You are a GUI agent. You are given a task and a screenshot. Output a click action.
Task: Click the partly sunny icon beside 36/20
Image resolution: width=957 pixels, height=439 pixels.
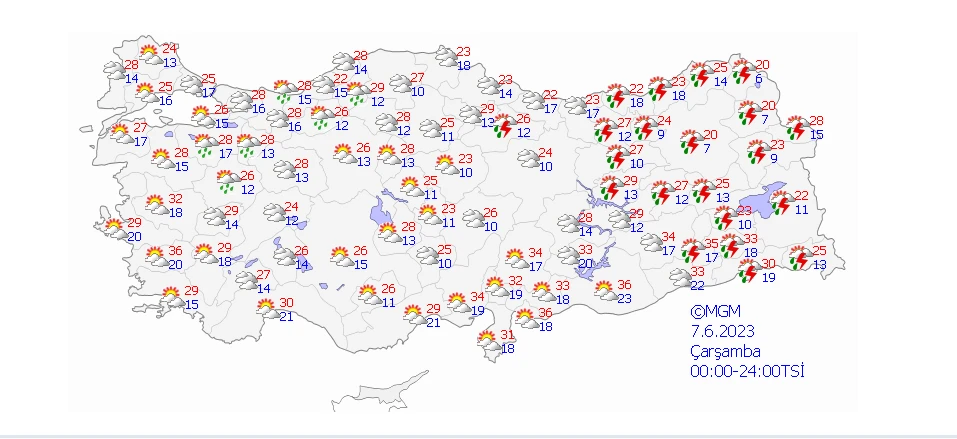157,257
